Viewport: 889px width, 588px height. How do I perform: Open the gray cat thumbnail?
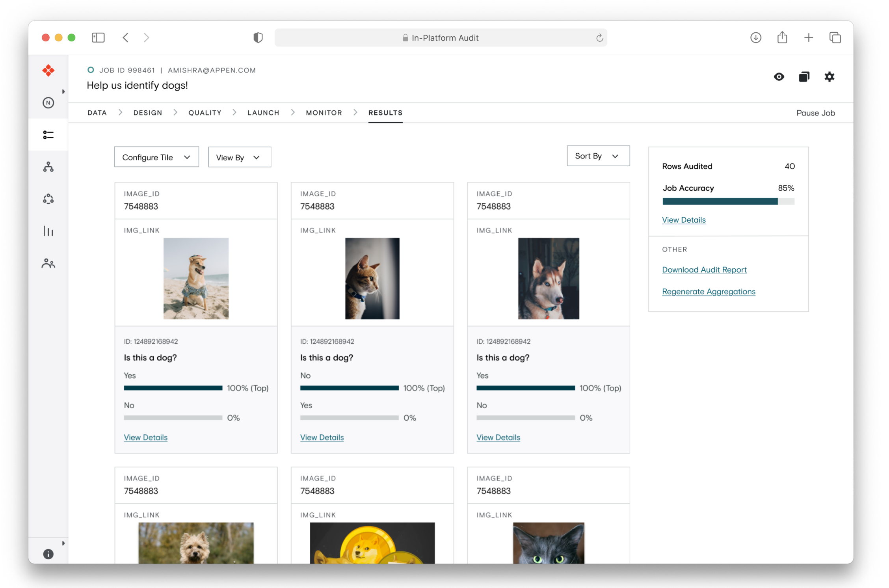(549, 543)
